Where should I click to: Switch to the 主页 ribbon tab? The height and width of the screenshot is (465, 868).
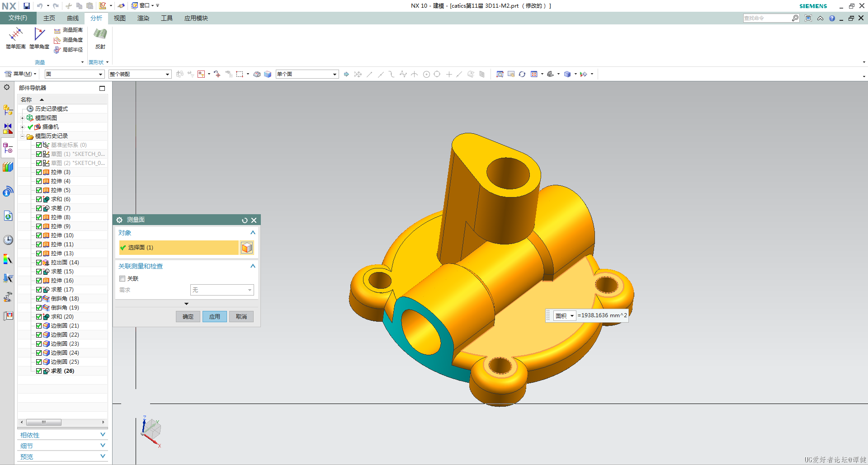pyautogui.click(x=49, y=18)
